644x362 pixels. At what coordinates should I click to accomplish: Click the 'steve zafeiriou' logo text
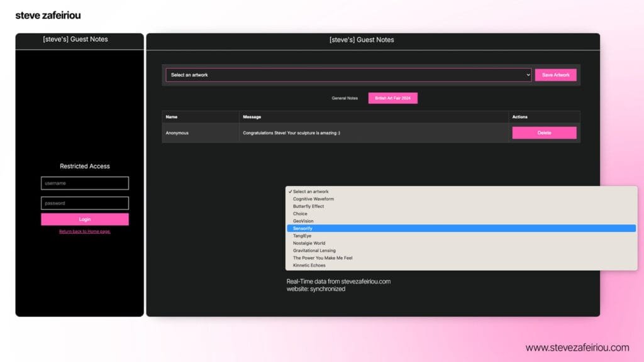(x=48, y=16)
